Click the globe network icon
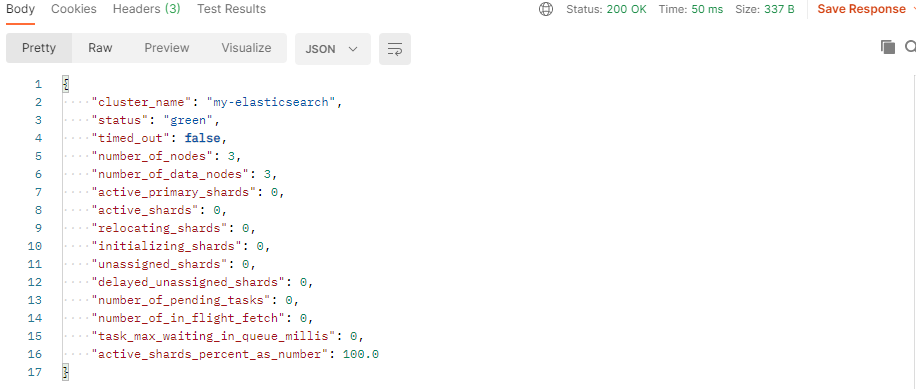The width and height of the screenshot is (916, 389). [x=546, y=9]
